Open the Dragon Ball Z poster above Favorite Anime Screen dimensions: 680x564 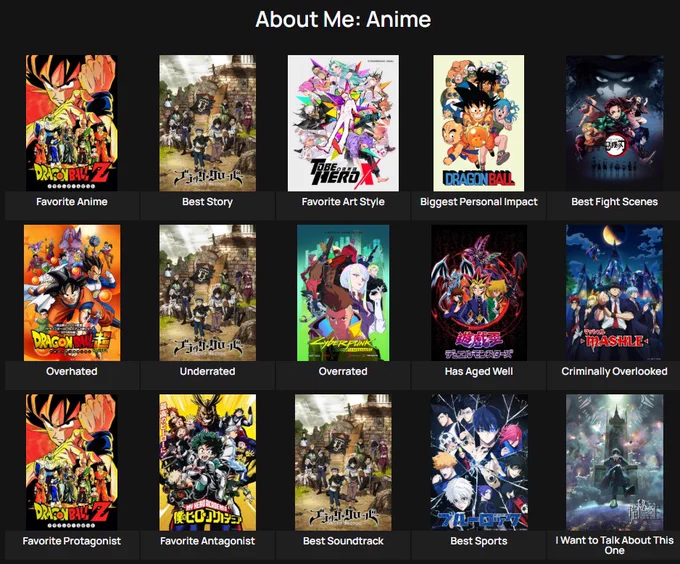[72, 123]
